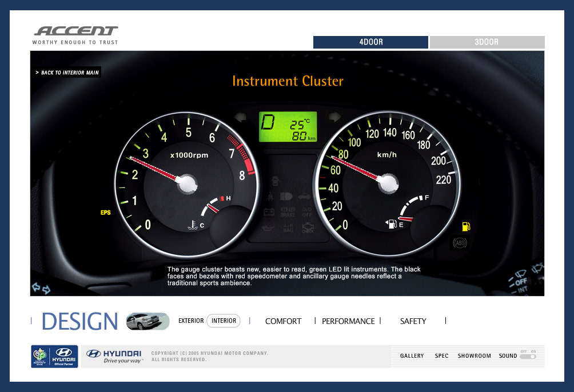574x392 pixels.
Task: Click the Instrument Cluster heading
Action: tap(288, 81)
